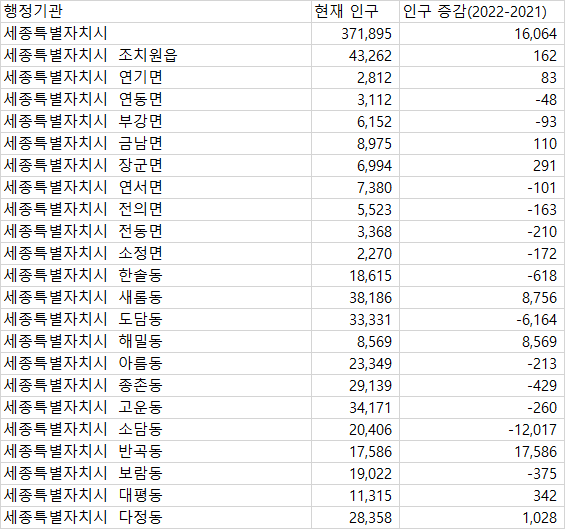Viewport: 565px width, 529px height.
Task: Select the 대평동 row name cell
Action: click(156, 495)
